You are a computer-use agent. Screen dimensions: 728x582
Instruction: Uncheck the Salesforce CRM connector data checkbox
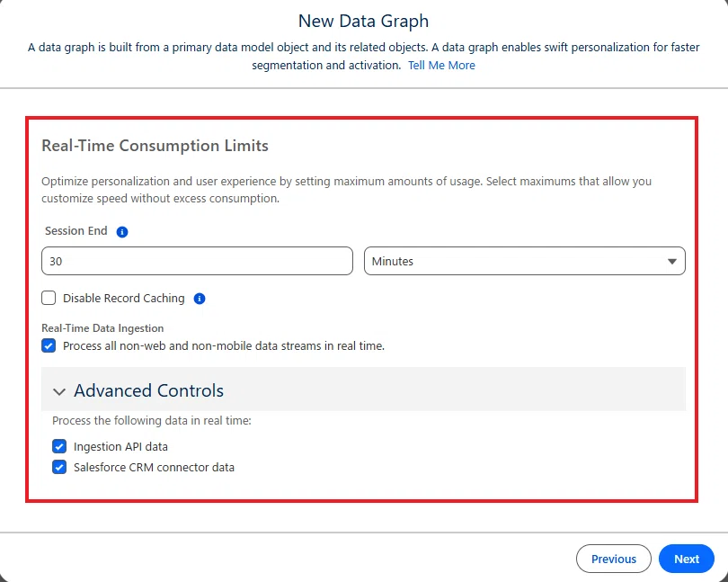tap(59, 467)
